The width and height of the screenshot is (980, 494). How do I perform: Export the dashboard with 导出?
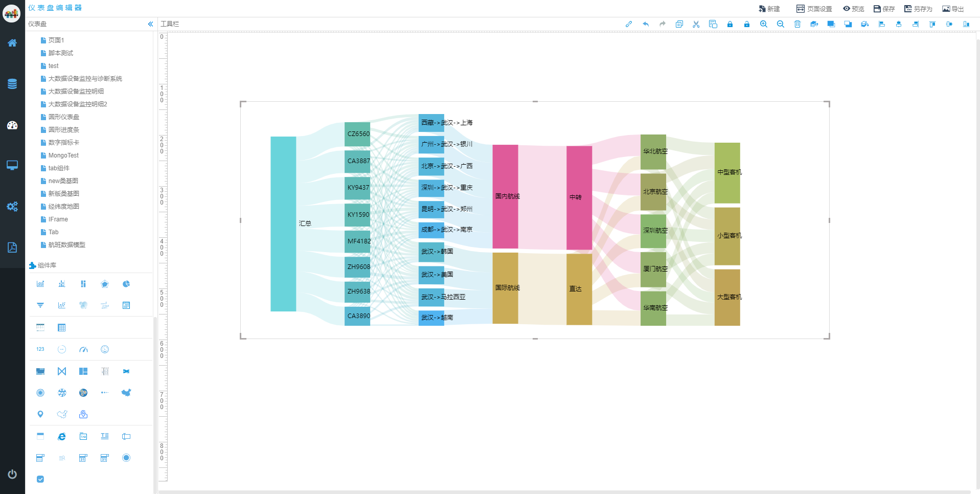[x=953, y=9]
